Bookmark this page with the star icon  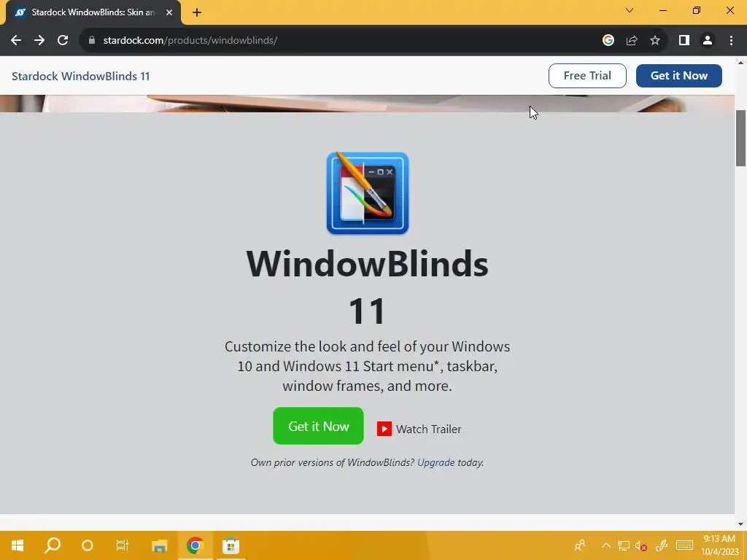655,41
